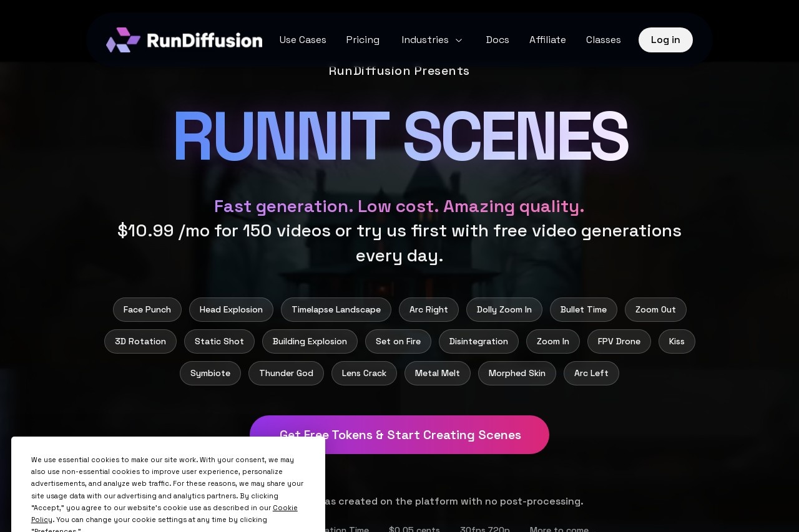This screenshot has height=532, width=799.
Task: Pick the Dolly Zoom In tag
Action: tap(504, 309)
